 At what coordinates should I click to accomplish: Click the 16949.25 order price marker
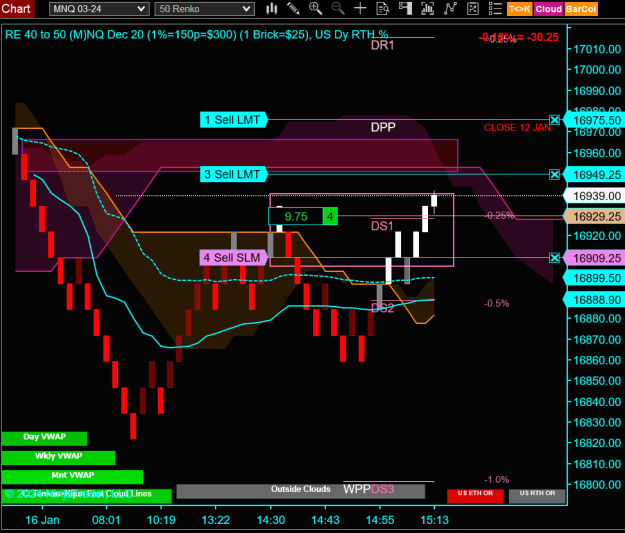[x=595, y=175]
